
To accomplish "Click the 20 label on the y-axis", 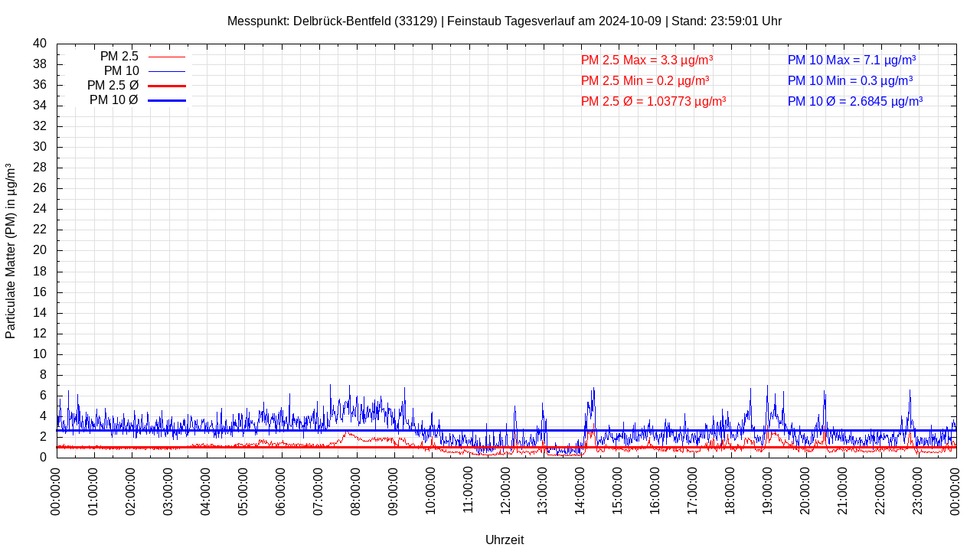I will [40, 250].
